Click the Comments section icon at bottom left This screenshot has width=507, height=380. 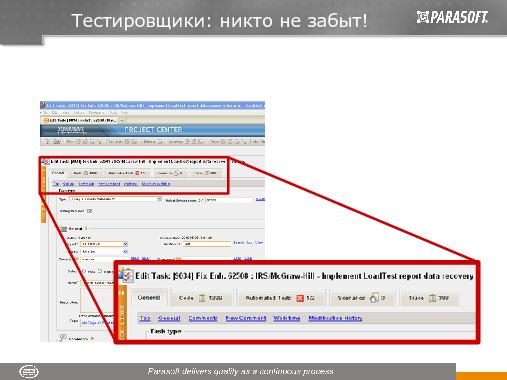[63, 337]
